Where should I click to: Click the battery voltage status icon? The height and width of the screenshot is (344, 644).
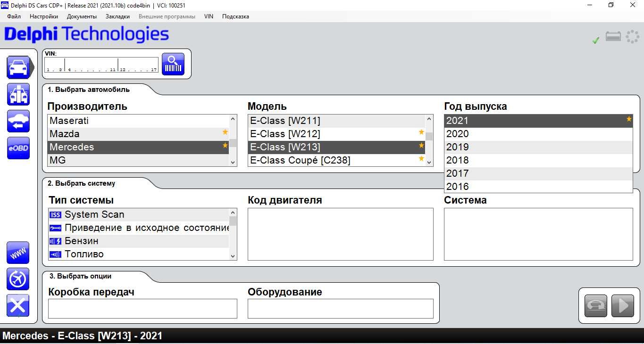tap(613, 36)
